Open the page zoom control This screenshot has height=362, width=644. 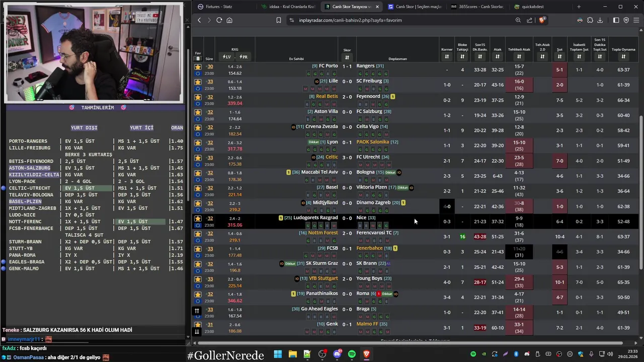tap(518, 20)
